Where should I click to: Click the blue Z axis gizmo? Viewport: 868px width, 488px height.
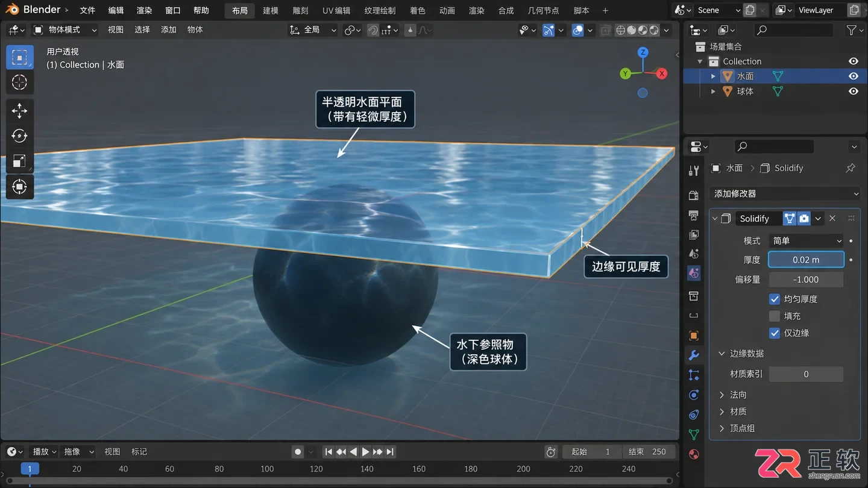click(643, 52)
